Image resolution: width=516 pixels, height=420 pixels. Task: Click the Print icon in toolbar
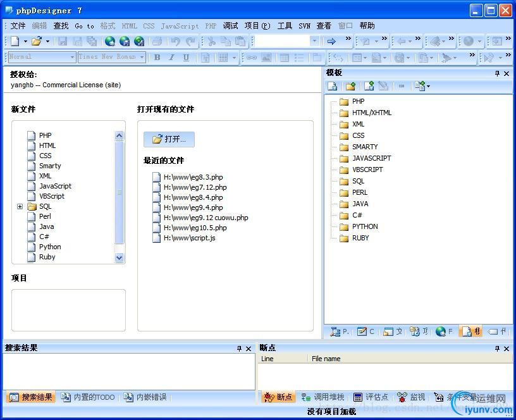pyautogui.click(x=157, y=41)
